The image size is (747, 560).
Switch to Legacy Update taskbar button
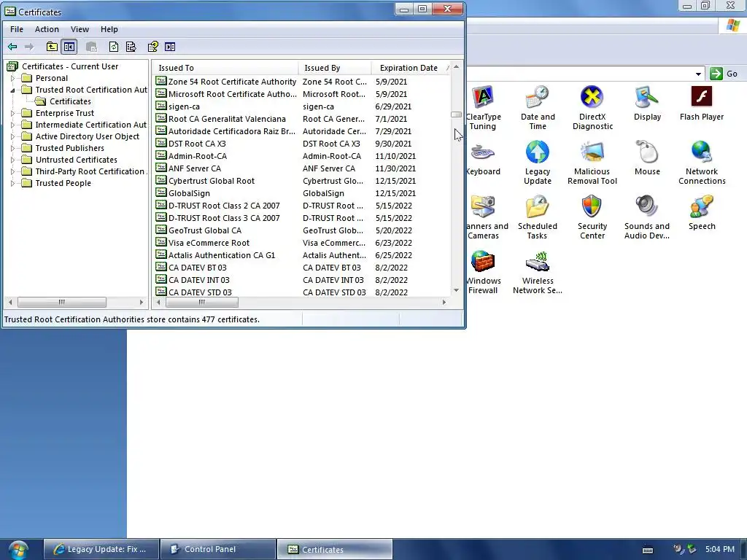pyautogui.click(x=101, y=549)
